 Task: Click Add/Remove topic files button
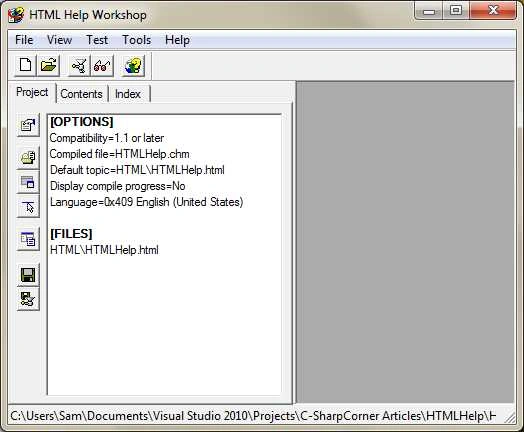[28, 157]
